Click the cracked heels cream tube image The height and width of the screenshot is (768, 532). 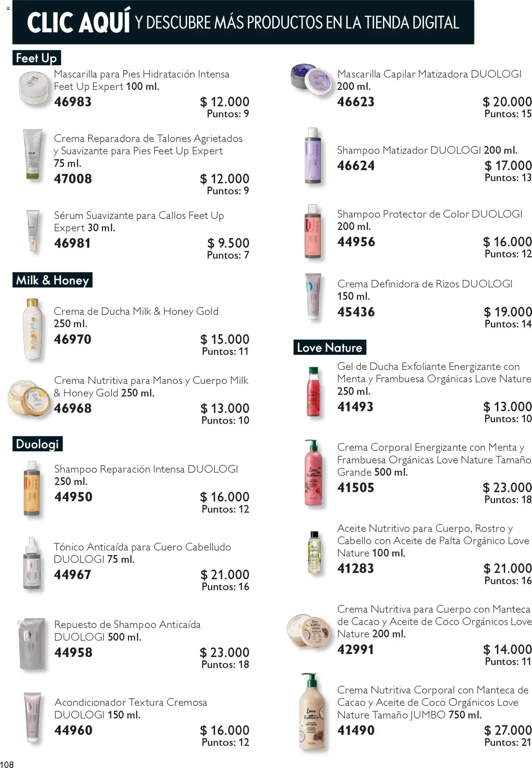click(33, 154)
